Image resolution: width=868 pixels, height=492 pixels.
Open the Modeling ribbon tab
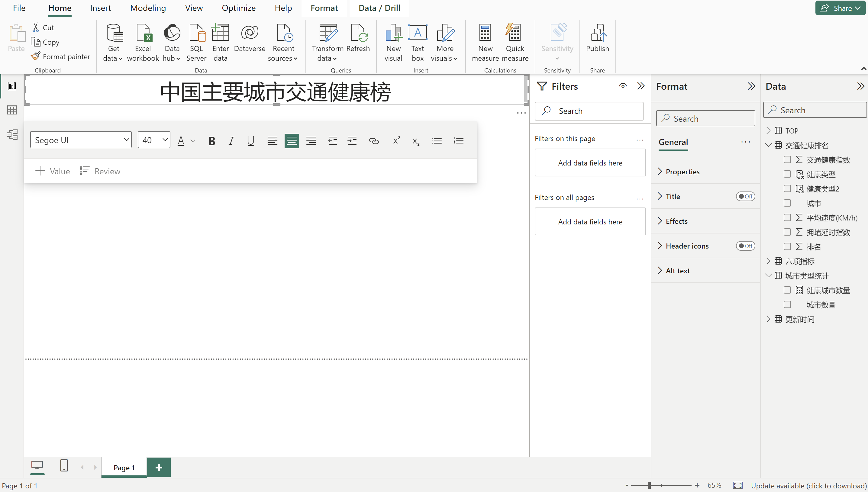(148, 8)
